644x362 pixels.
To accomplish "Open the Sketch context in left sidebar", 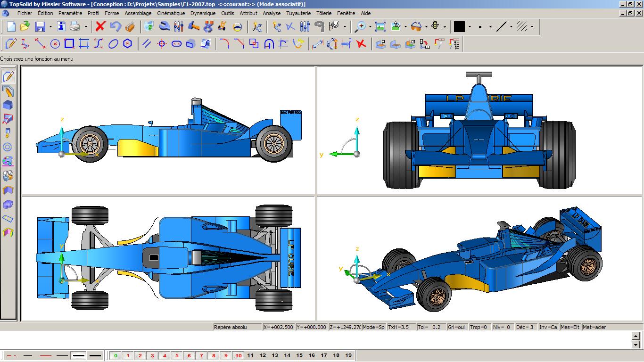I will [8, 76].
